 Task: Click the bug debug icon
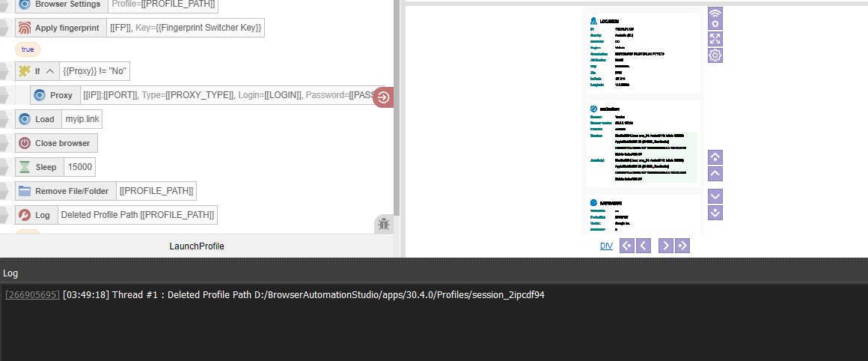(384, 224)
